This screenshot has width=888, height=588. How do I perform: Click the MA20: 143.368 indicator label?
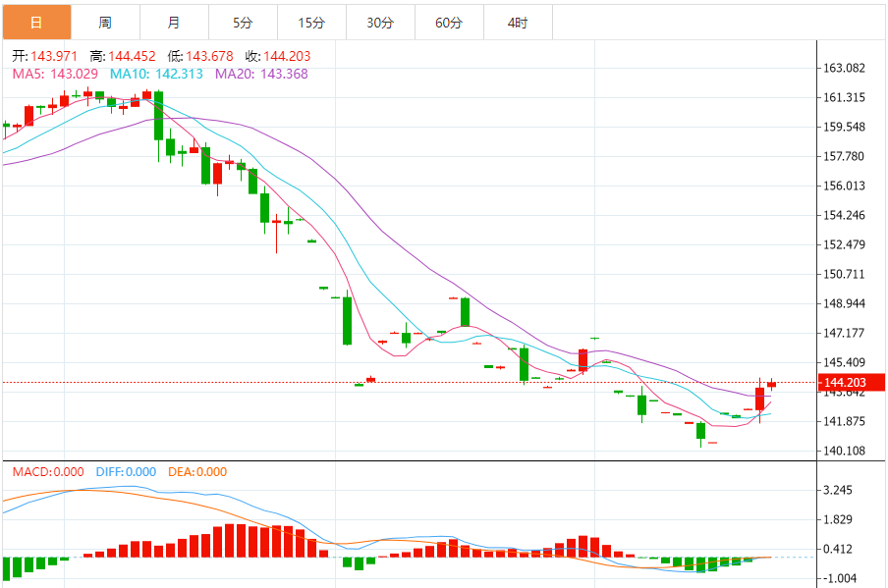click(x=261, y=74)
